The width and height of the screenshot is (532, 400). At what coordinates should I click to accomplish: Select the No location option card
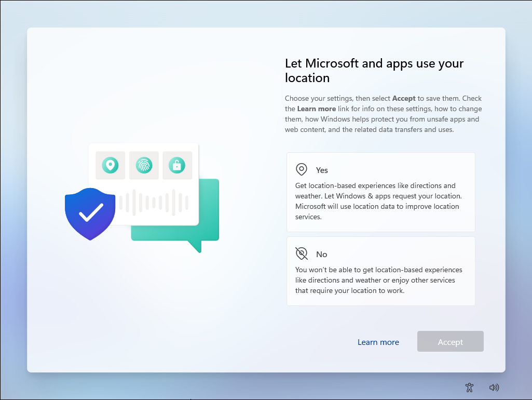tap(380, 271)
